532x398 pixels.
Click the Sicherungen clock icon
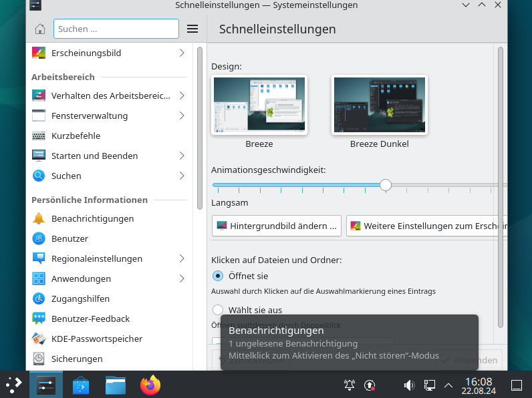pos(39,359)
